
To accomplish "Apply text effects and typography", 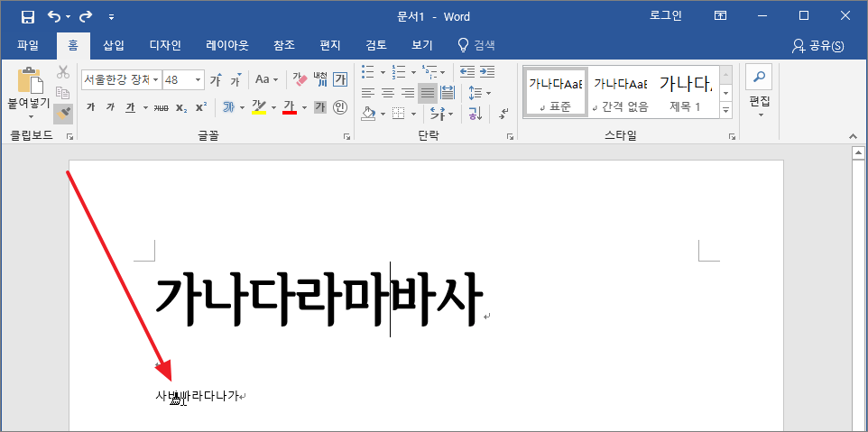I will [x=228, y=107].
